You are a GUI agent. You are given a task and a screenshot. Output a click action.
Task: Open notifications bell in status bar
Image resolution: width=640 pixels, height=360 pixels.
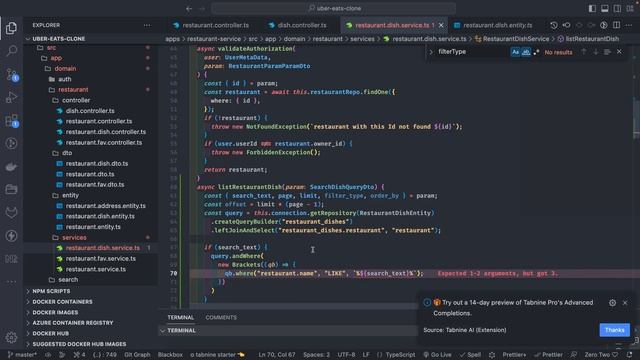629,355
